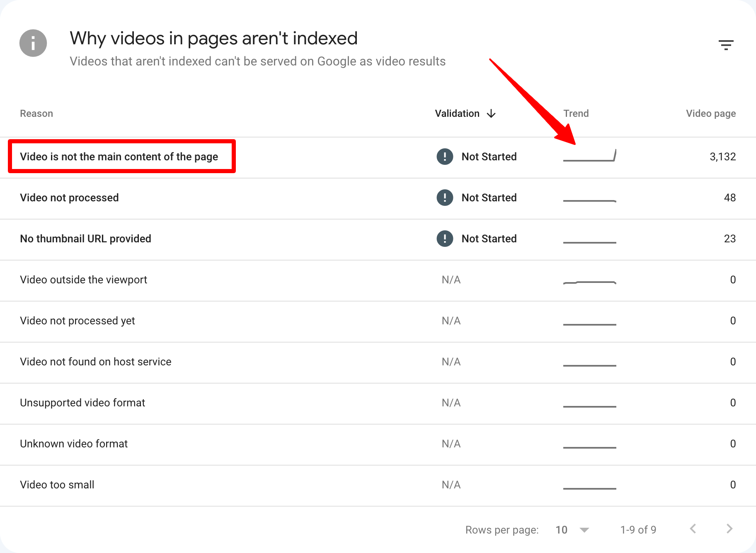Click the warning icon in 'No thumbnail URL provided' row
Viewport: 756px width, 553px height.
pos(445,239)
